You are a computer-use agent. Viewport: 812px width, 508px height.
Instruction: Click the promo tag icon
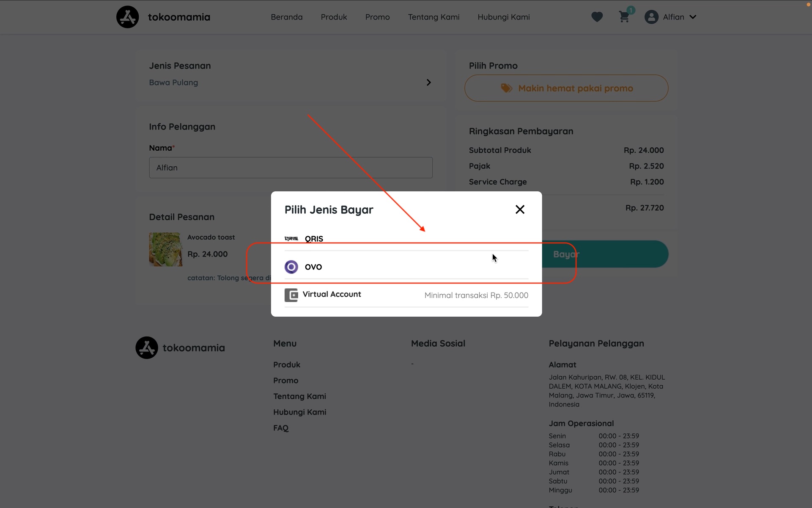506,88
